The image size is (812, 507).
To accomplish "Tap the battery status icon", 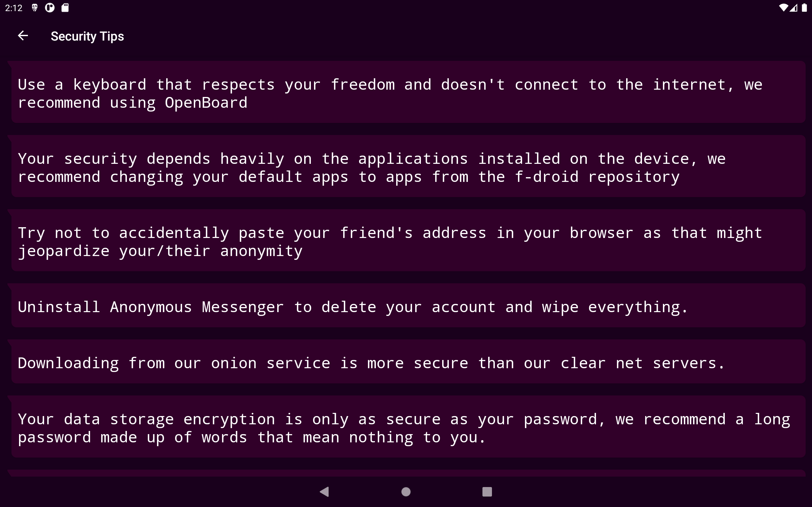I will (x=804, y=8).
